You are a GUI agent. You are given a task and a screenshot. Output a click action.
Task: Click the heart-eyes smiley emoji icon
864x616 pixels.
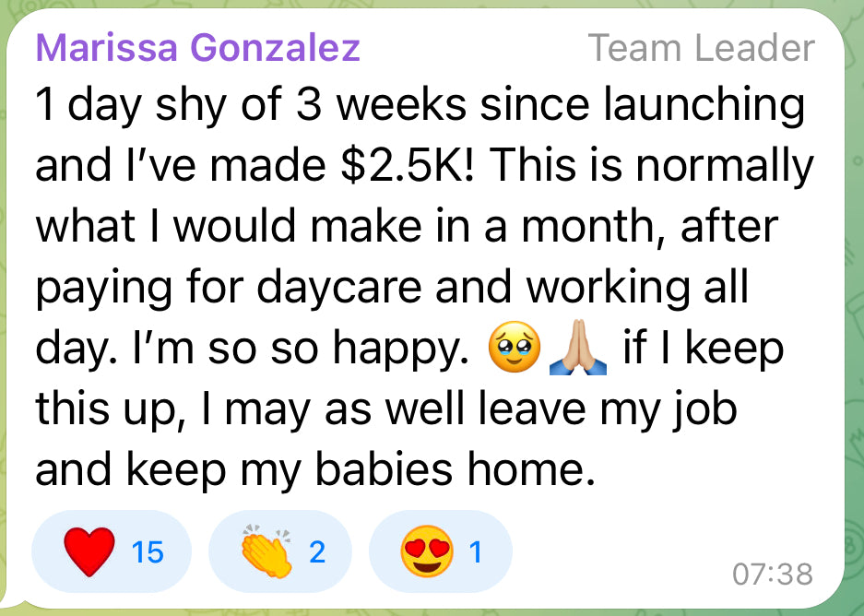[424, 551]
